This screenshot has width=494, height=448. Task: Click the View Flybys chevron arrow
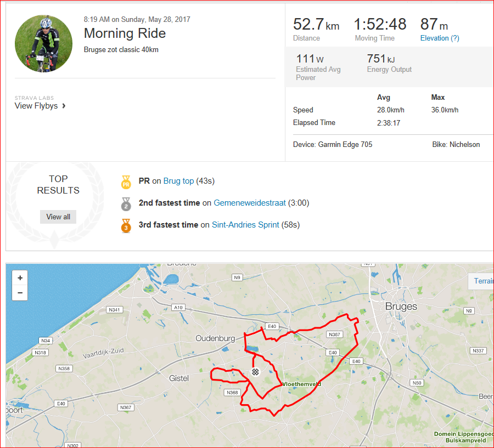(64, 106)
